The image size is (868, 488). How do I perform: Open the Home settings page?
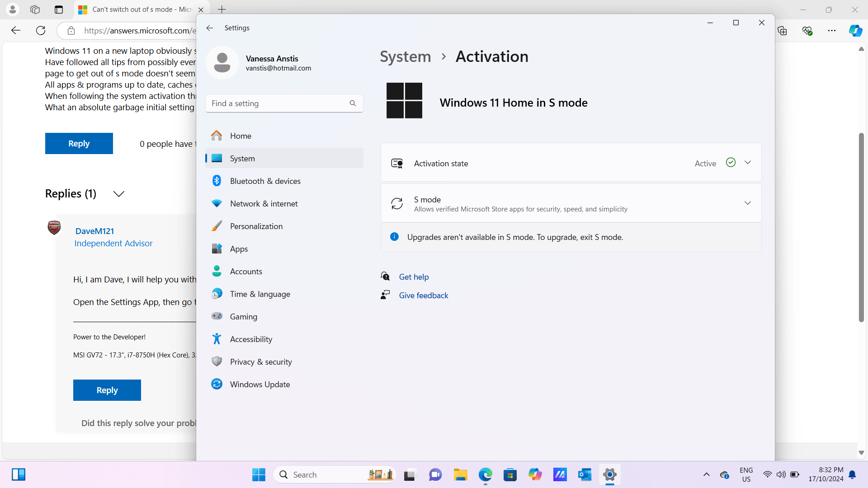click(x=284, y=136)
